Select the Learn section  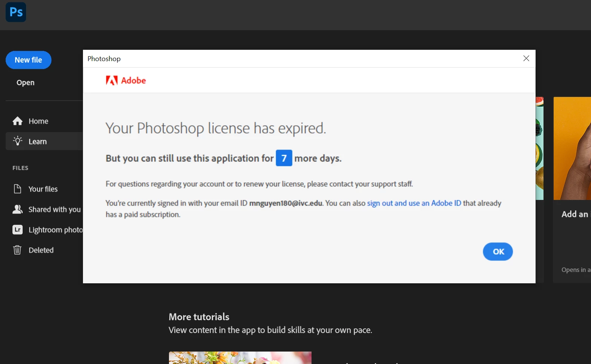(x=44, y=141)
